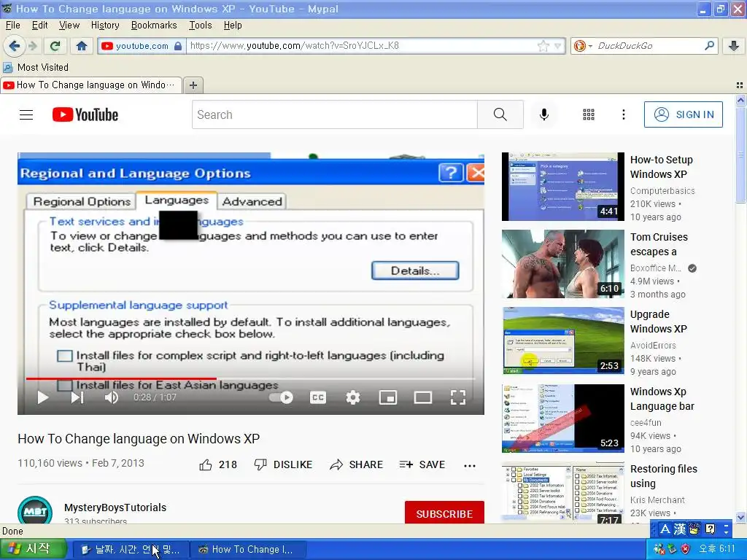Open the YouTube apps grid icon
The height and width of the screenshot is (560, 747).
(589, 114)
